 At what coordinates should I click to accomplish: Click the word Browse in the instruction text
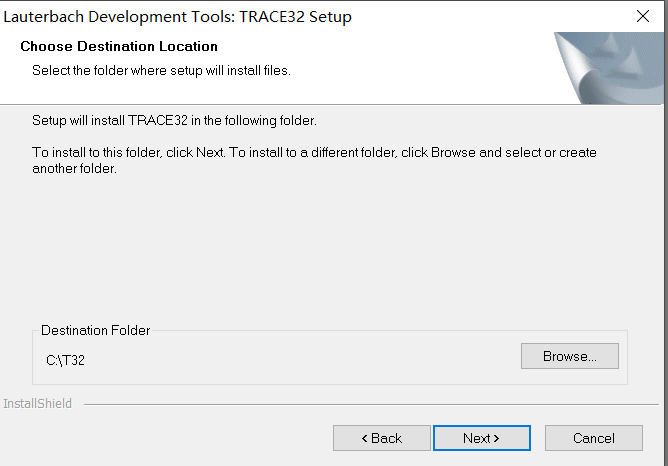(x=454, y=153)
